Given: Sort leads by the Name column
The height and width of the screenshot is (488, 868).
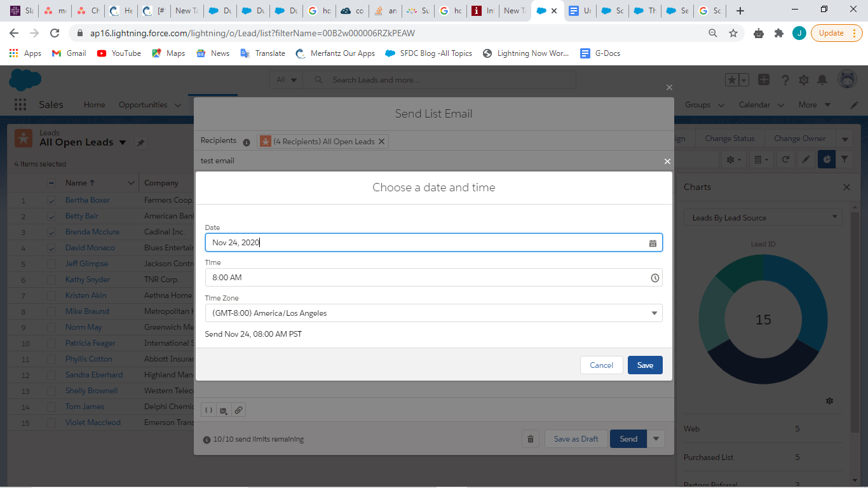Looking at the screenshot, I should [80, 183].
